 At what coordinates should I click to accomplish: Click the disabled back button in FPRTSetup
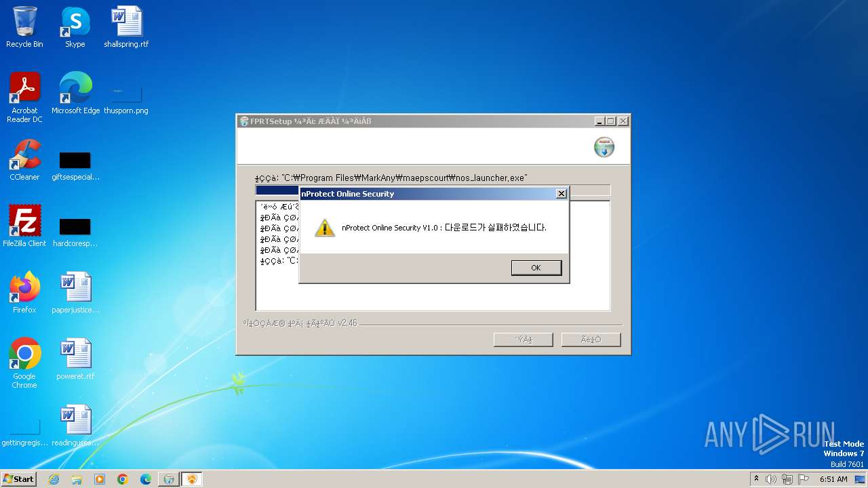click(523, 340)
